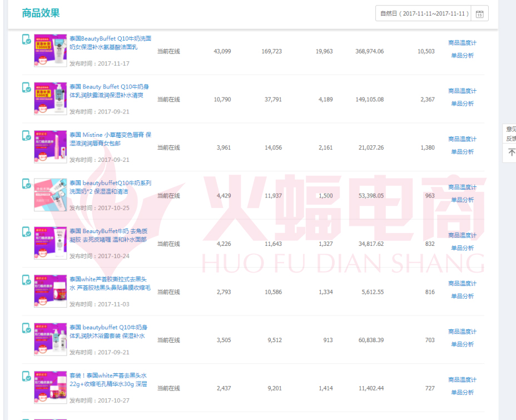The image size is (516, 420).
Task: Select the value 43,099
Action: click(x=222, y=51)
